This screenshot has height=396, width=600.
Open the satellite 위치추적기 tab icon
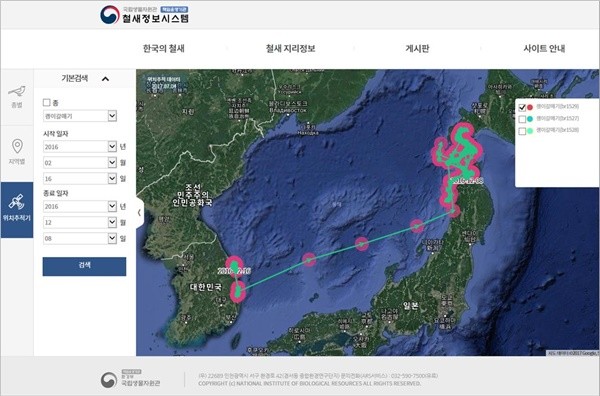16,202
